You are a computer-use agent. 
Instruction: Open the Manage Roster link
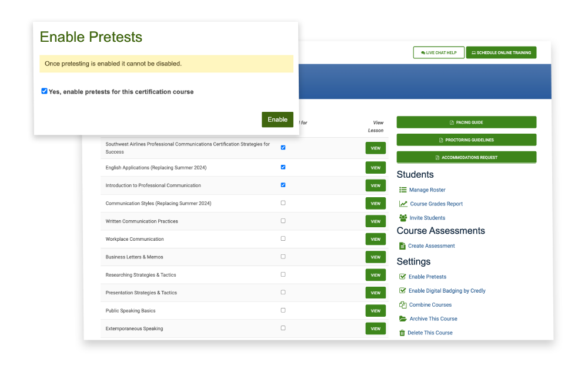(x=427, y=190)
